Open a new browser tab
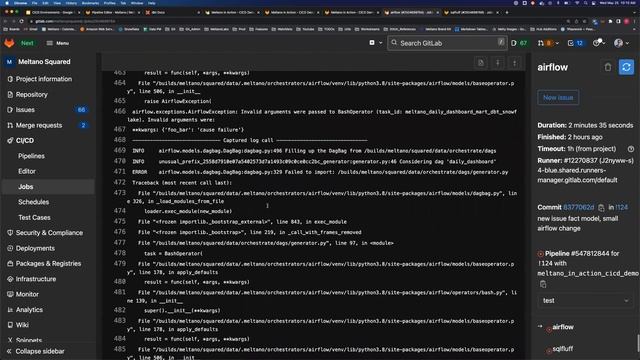This screenshot has height=360, width=640. [x=507, y=12]
